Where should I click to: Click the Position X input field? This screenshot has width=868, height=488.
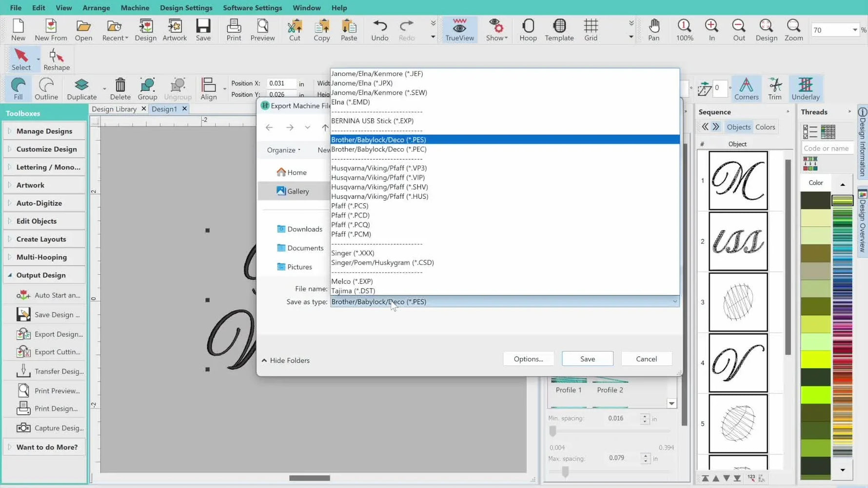click(280, 83)
